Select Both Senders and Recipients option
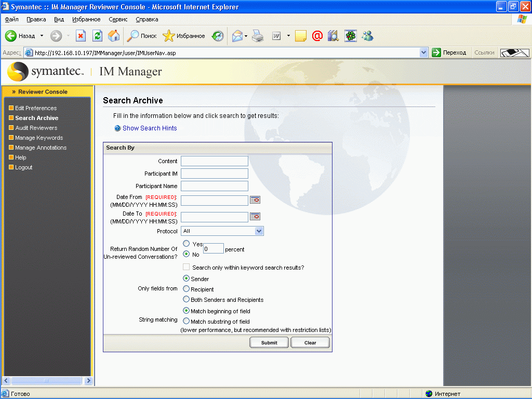 click(187, 299)
